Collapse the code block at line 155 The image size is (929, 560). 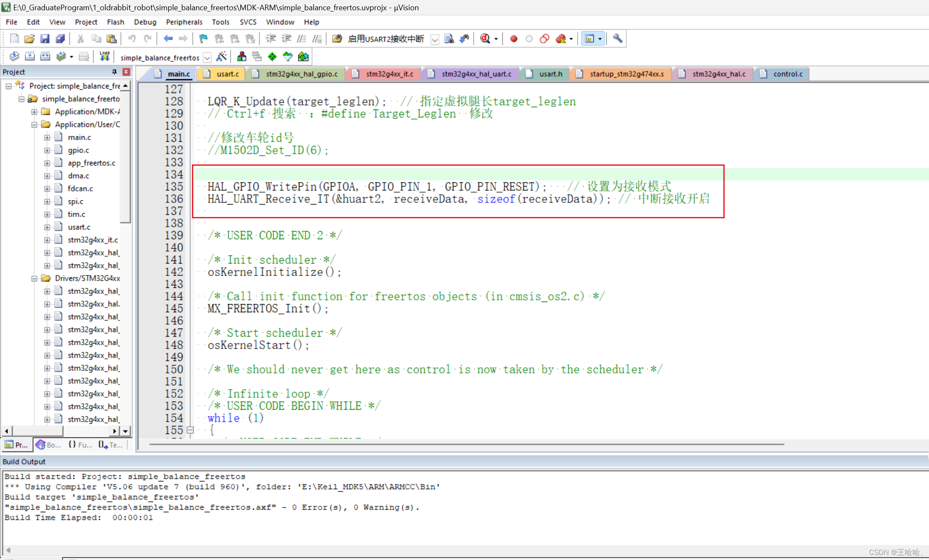(x=191, y=430)
